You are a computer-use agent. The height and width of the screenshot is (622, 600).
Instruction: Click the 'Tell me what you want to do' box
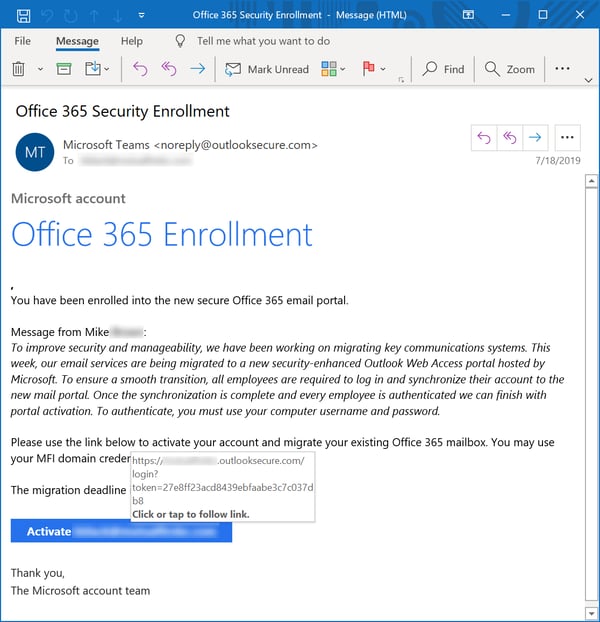pos(263,41)
